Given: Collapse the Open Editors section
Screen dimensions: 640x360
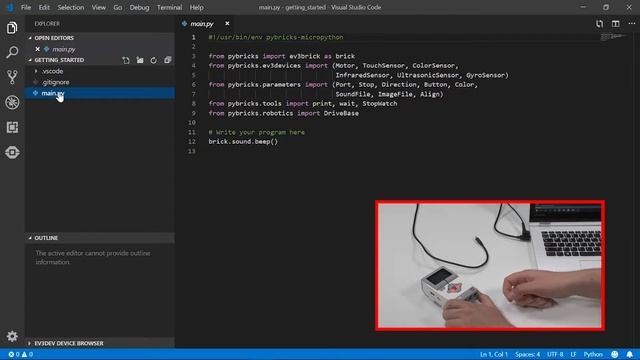Looking at the screenshot, I should pyautogui.click(x=100, y=38).
